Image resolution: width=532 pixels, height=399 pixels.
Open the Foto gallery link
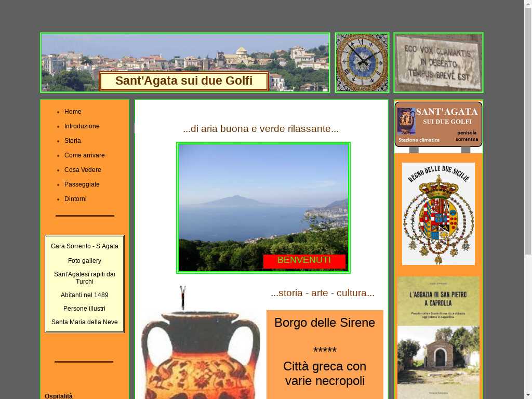pyautogui.click(x=85, y=261)
